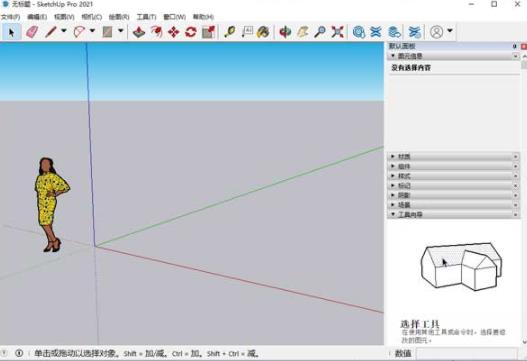The height and width of the screenshot is (361, 527).
Task: Open the Line tool dropdown arrow
Action: (64, 31)
